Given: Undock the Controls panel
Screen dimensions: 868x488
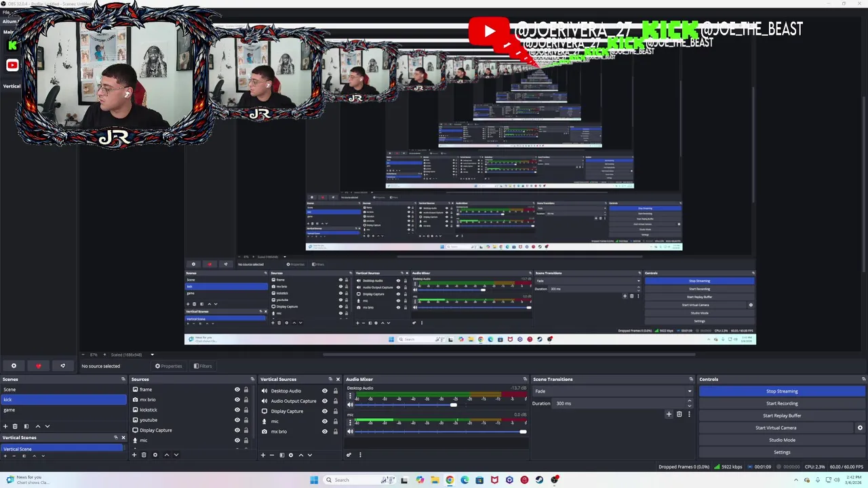Looking at the screenshot, I should (x=863, y=380).
